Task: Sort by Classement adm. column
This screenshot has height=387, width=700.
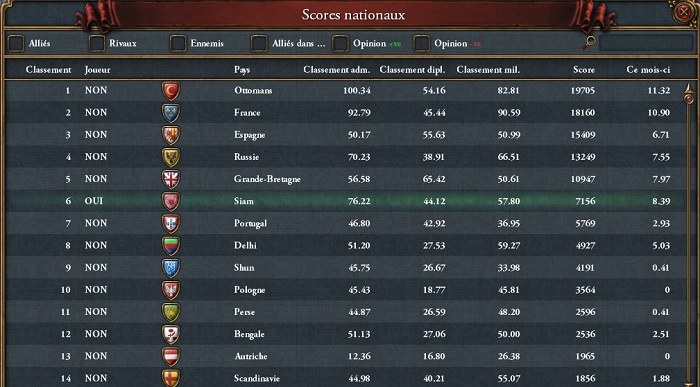Action: tap(337, 70)
